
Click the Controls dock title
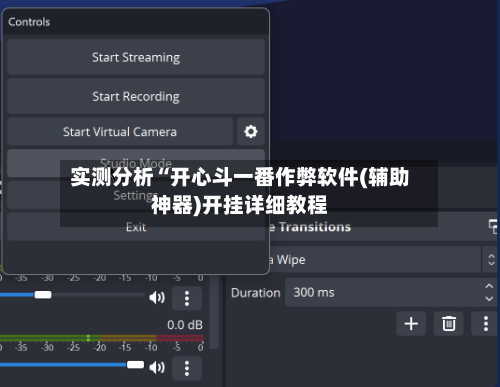tap(29, 22)
